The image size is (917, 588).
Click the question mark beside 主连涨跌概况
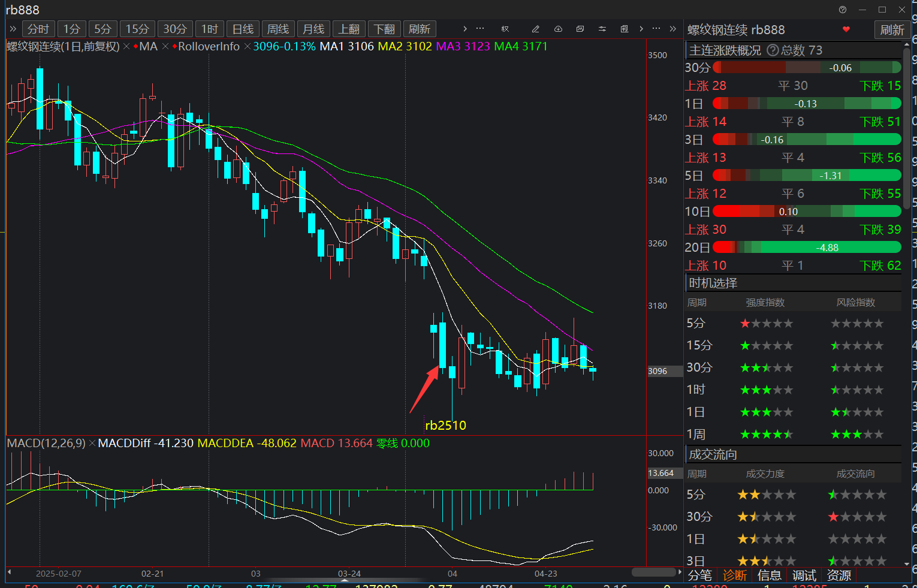(x=773, y=50)
